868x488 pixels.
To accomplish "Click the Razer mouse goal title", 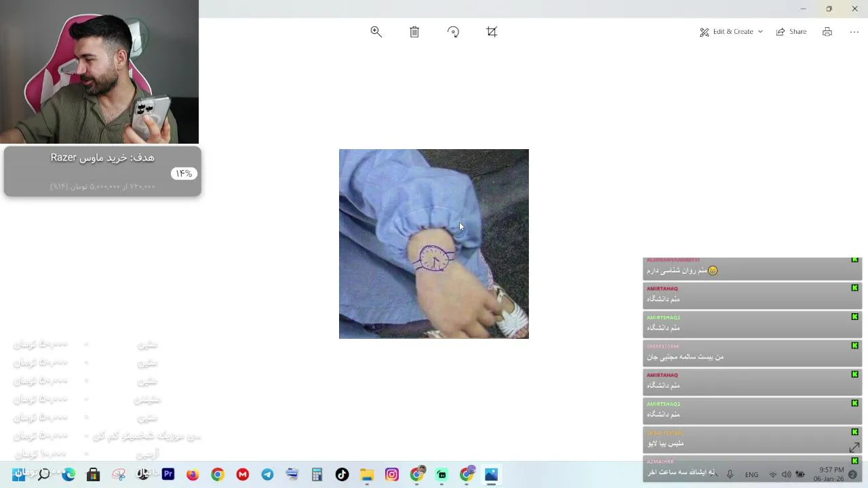I will 102,157.
